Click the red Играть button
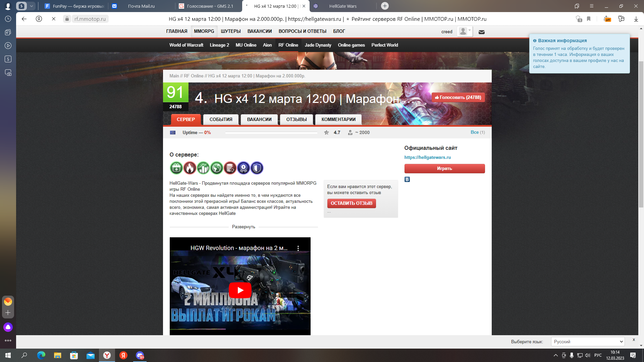644x362 pixels. click(444, 169)
